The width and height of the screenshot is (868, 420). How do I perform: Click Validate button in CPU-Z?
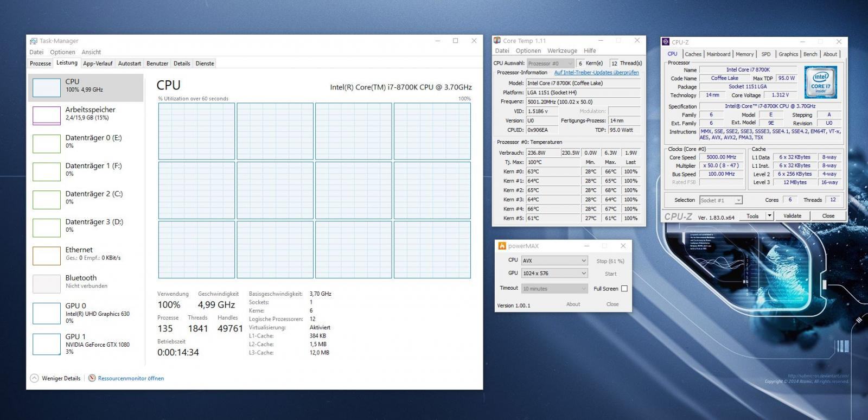pyautogui.click(x=792, y=216)
